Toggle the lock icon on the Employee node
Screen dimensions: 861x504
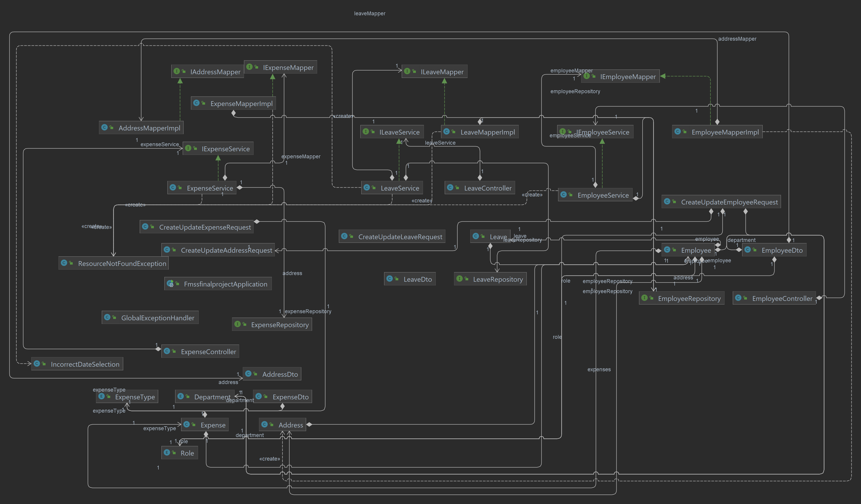pyautogui.click(x=674, y=250)
